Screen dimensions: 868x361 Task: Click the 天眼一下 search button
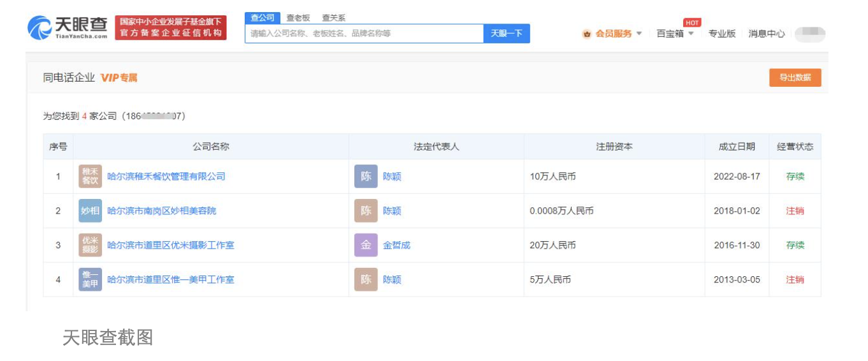click(x=507, y=34)
